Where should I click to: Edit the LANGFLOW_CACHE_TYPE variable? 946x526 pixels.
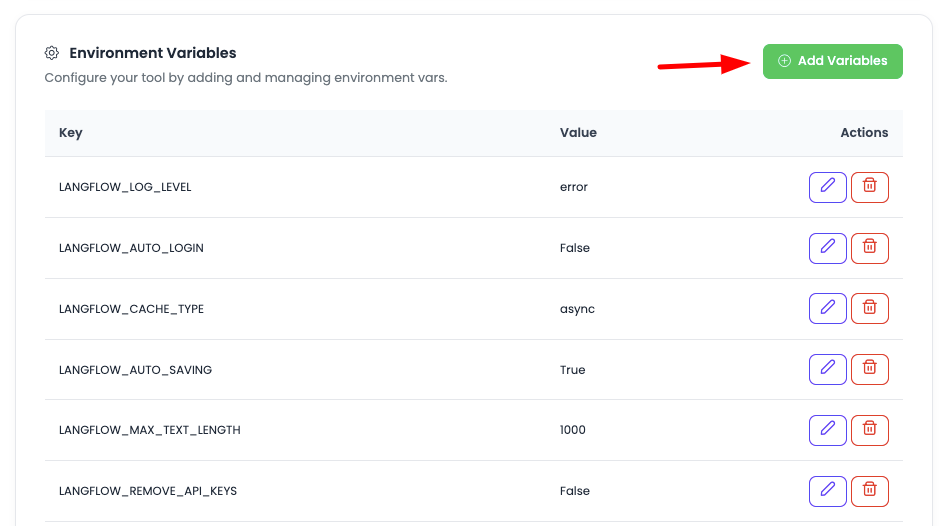tap(827, 309)
